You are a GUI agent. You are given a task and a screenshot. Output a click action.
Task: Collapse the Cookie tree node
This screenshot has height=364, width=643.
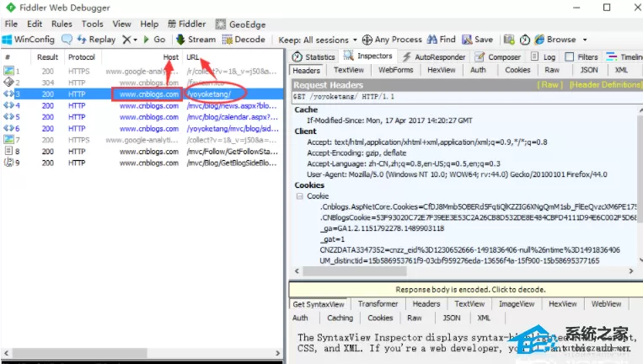click(x=300, y=196)
